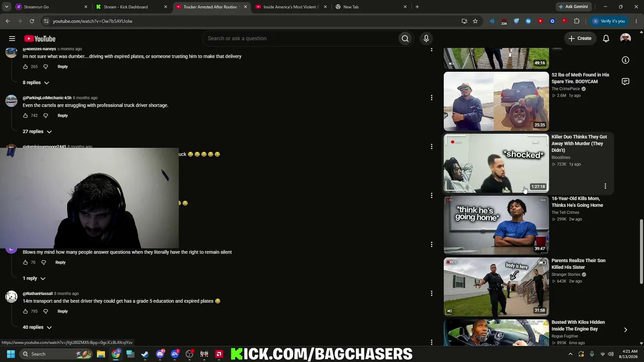This screenshot has width=644, height=362.
Task: Click the Ask Gemini button
Action: [573, 7]
